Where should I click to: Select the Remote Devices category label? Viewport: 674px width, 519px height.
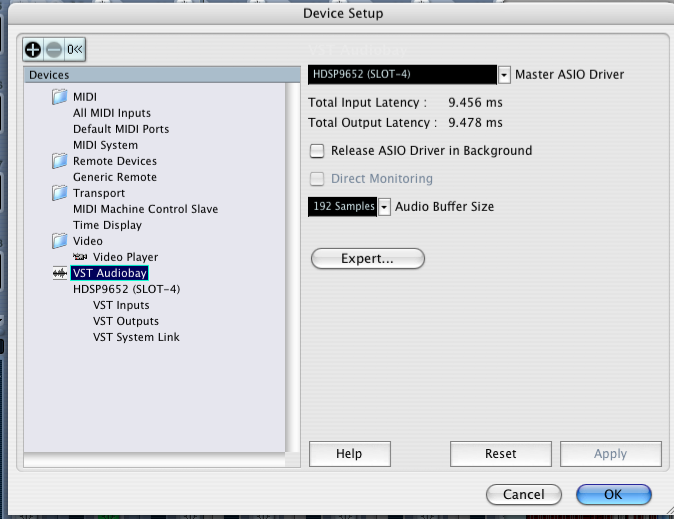(115, 161)
